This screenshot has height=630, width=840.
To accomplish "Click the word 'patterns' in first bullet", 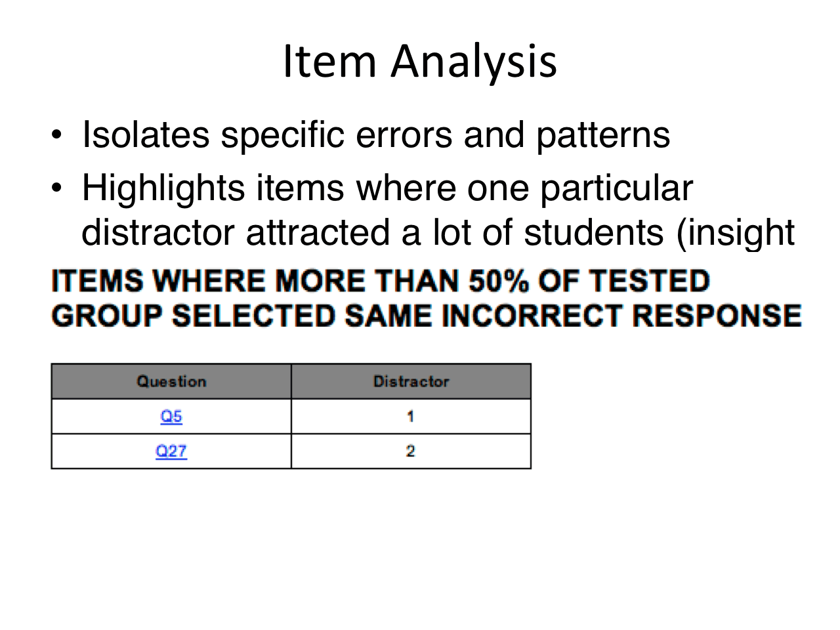I will pos(603,136).
